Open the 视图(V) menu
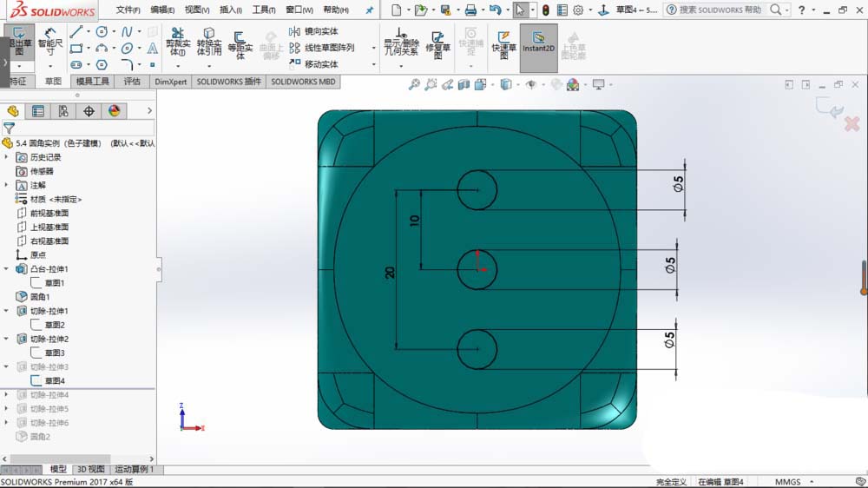The width and height of the screenshot is (868, 488). (197, 10)
